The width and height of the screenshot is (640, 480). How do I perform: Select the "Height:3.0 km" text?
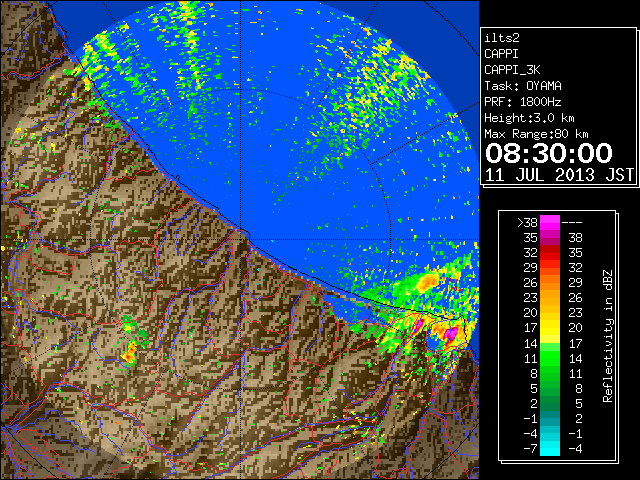[529, 118]
